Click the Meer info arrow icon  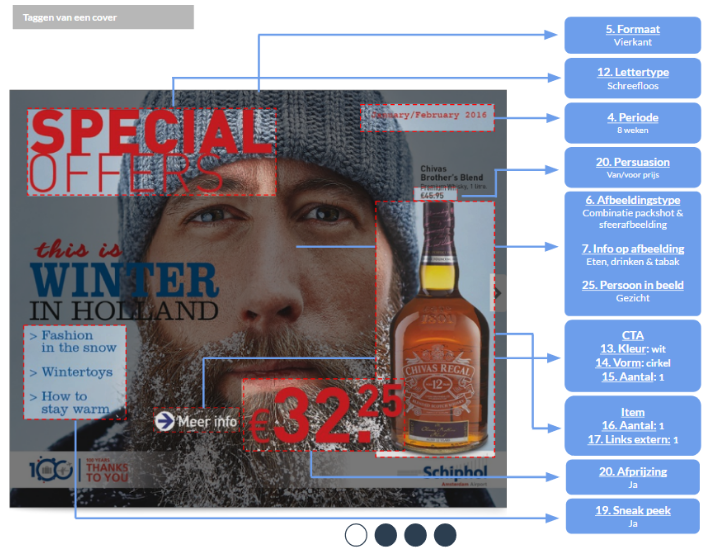164,421
